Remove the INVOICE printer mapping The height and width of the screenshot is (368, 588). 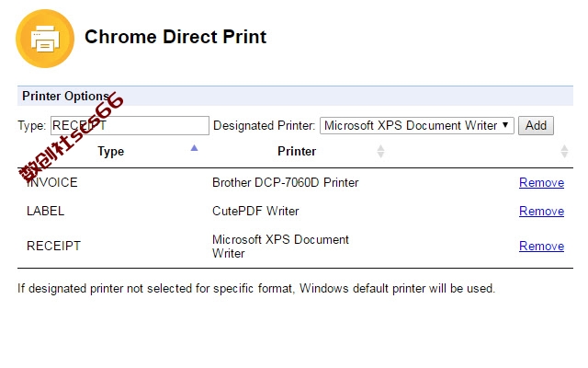[x=541, y=182]
